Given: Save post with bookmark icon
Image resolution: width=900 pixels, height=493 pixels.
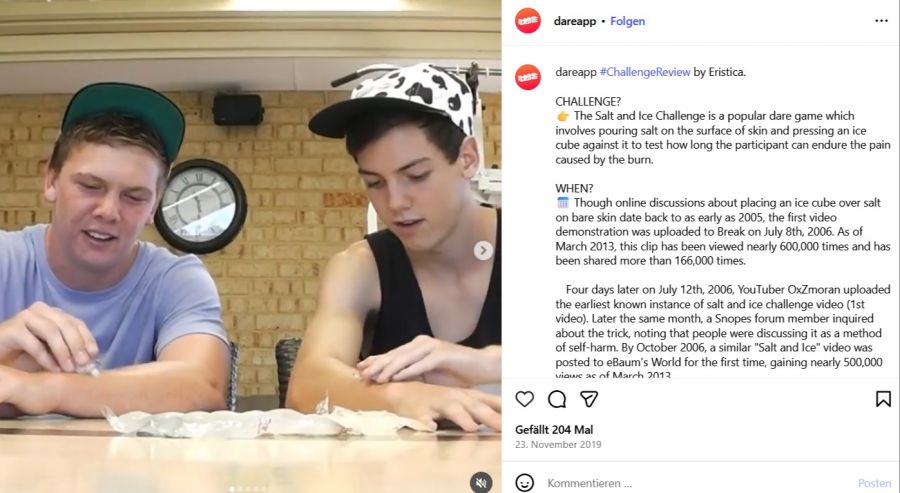Looking at the screenshot, I should tap(883, 399).
